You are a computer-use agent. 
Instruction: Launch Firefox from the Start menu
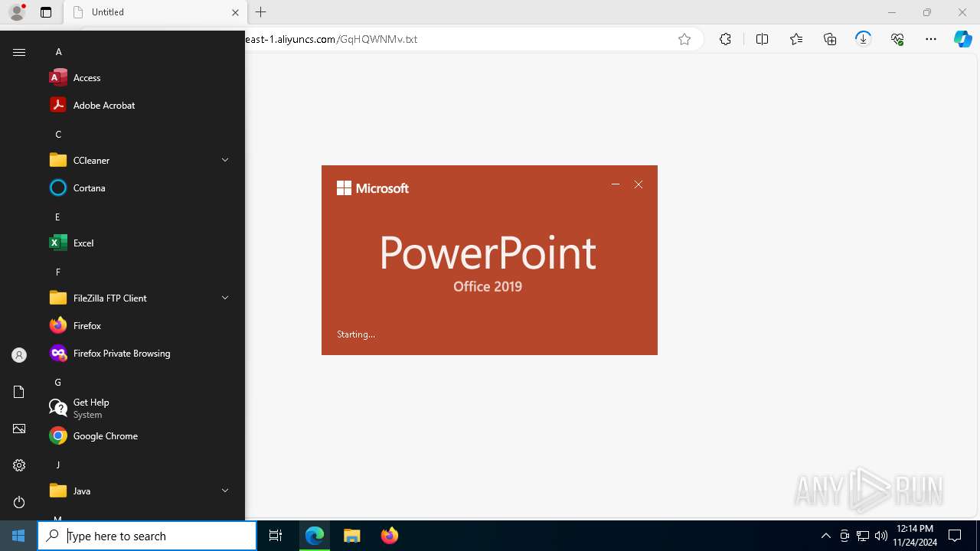point(142,326)
